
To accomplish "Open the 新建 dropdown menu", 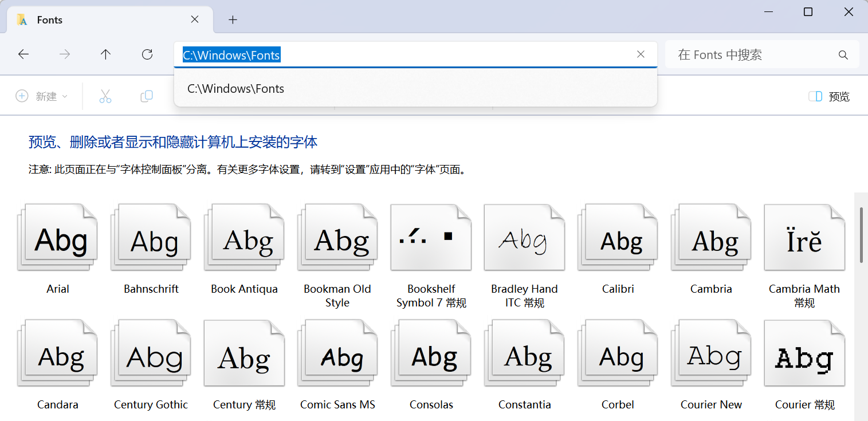I will (x=41, y=96).
